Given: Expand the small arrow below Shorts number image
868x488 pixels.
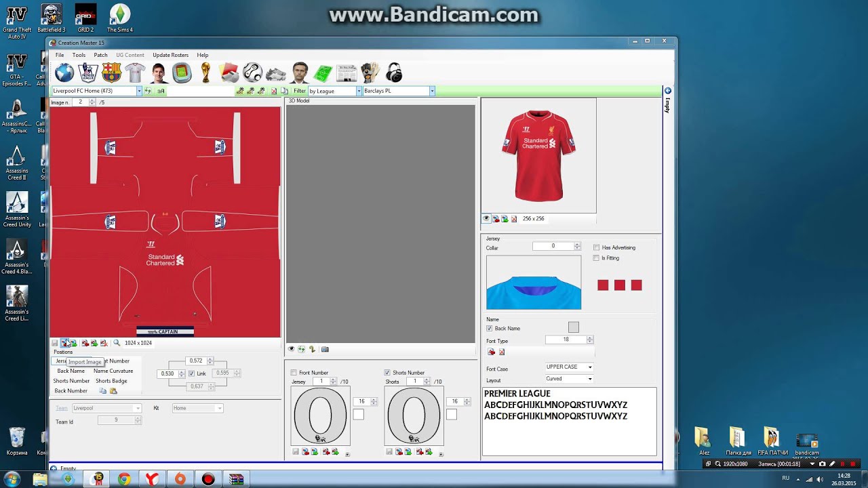Looking at the screenshot, I should coord(441,453).
